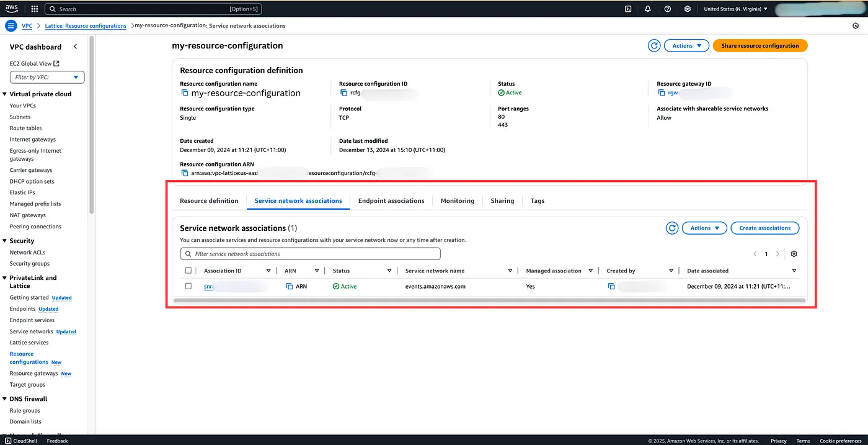
Task: Refresh service network associations table
Action: [x=672, y=228]
